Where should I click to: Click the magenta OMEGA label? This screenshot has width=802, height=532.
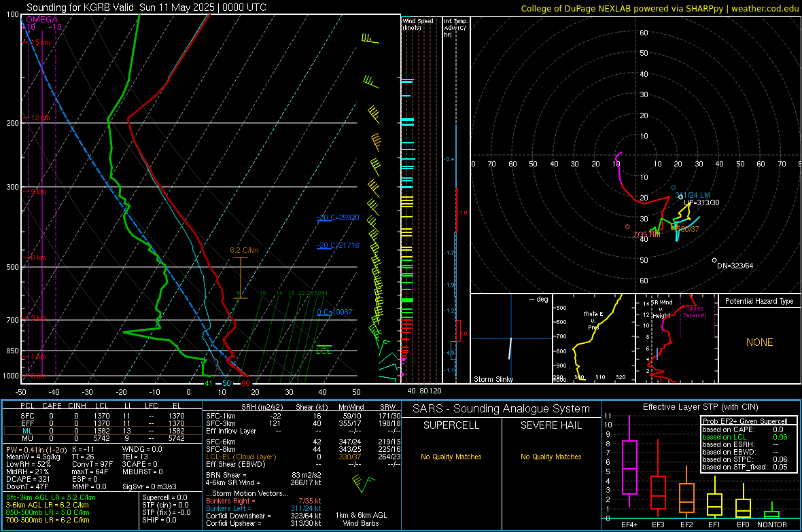click(41, 20)
